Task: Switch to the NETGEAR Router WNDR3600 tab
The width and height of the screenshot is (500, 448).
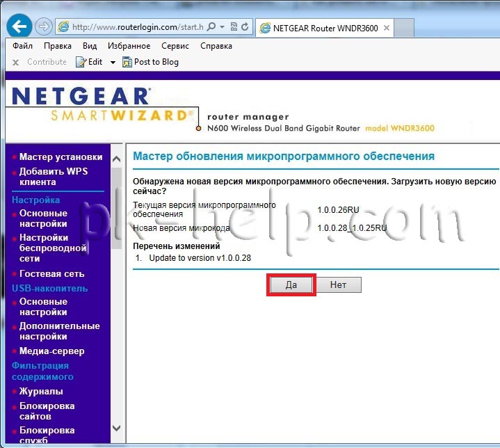Action: pos(325,28)
